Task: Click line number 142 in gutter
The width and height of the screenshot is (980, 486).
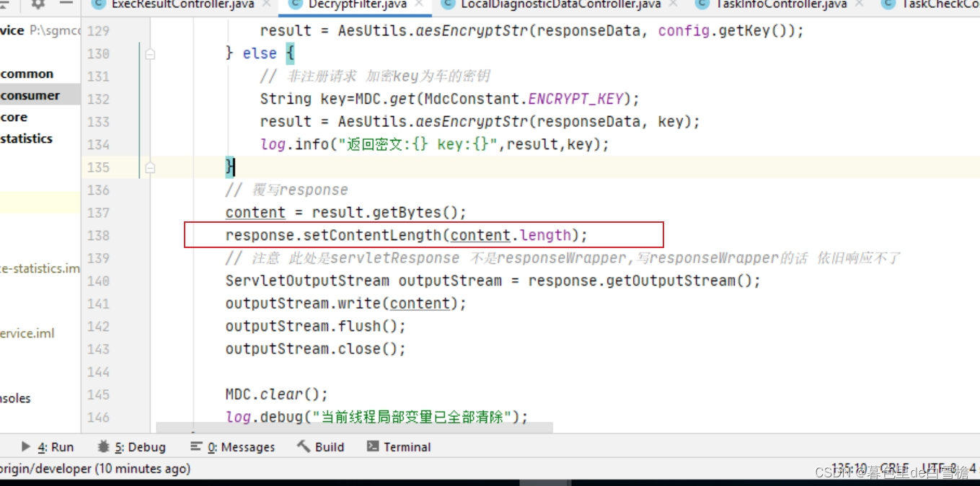Action: 98,326
